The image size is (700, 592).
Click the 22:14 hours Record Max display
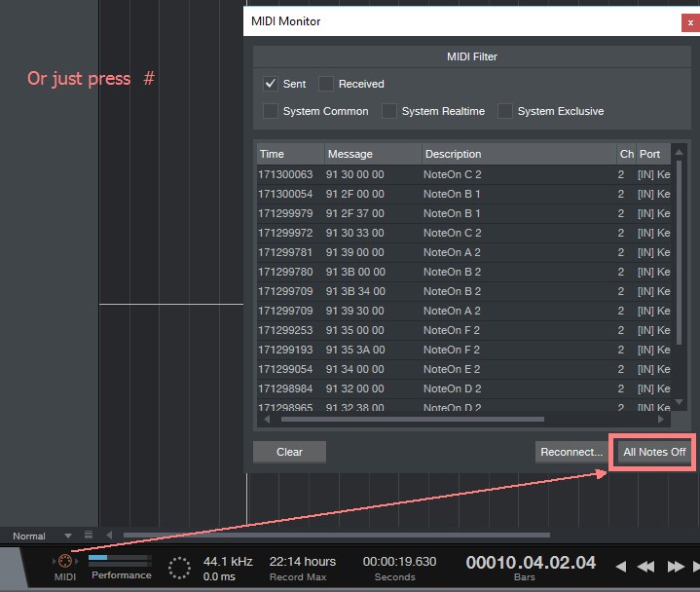tap(302, 562)
